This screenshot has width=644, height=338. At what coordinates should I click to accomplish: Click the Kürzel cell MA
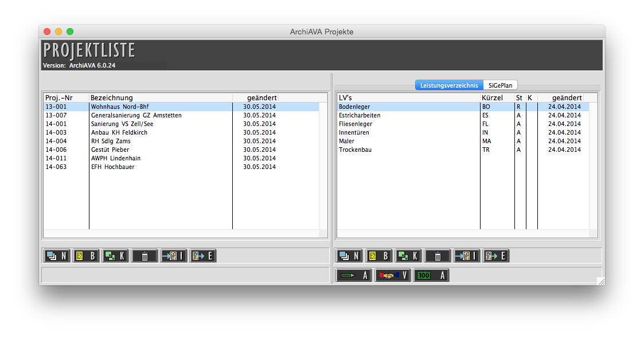[x=487, y=141]
